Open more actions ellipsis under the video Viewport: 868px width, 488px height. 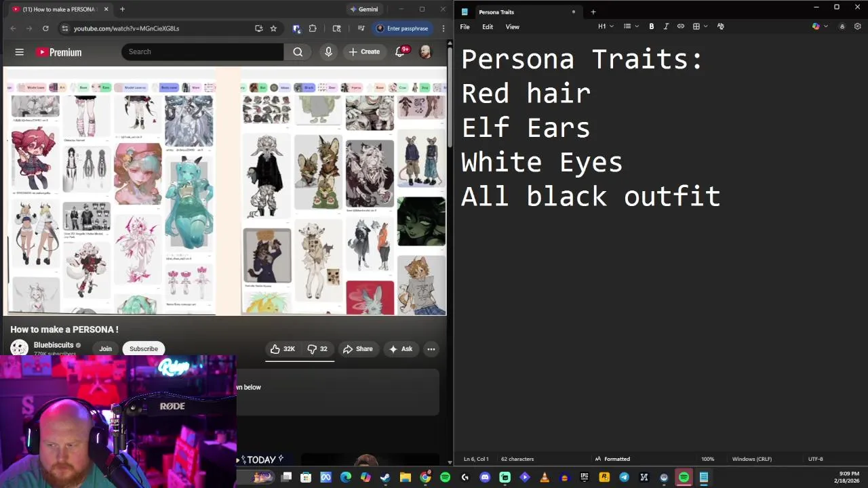431,349
